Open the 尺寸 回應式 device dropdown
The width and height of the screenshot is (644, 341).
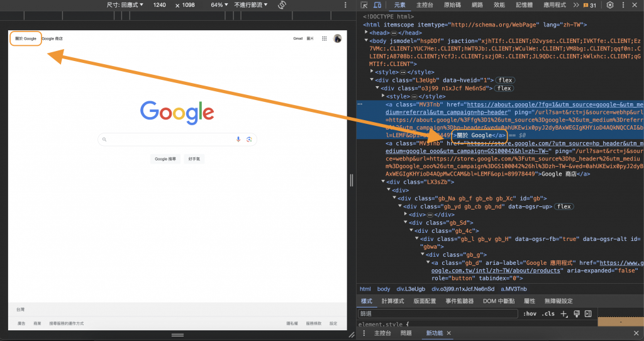(125, 5)
